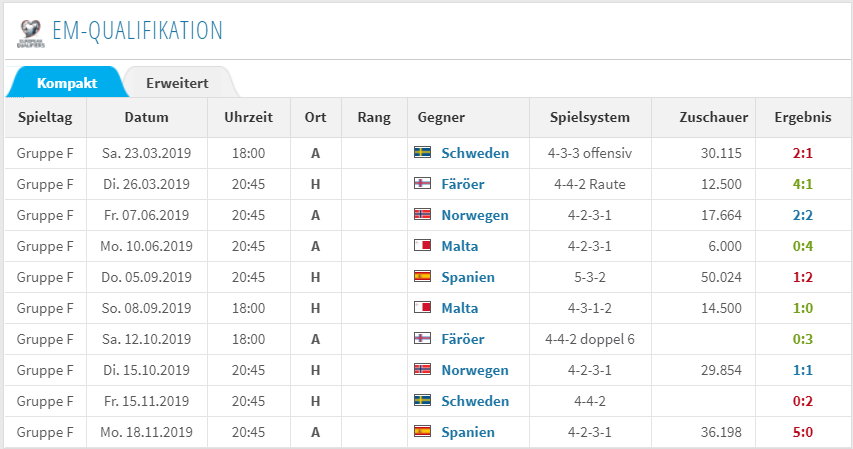Open the 5:0 result against Spanien
The image size is (853, 449).
[802, 432]
